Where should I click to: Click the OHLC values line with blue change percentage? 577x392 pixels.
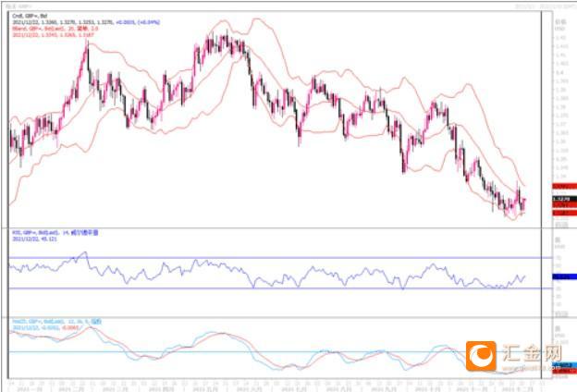click(x=86, y=22)
